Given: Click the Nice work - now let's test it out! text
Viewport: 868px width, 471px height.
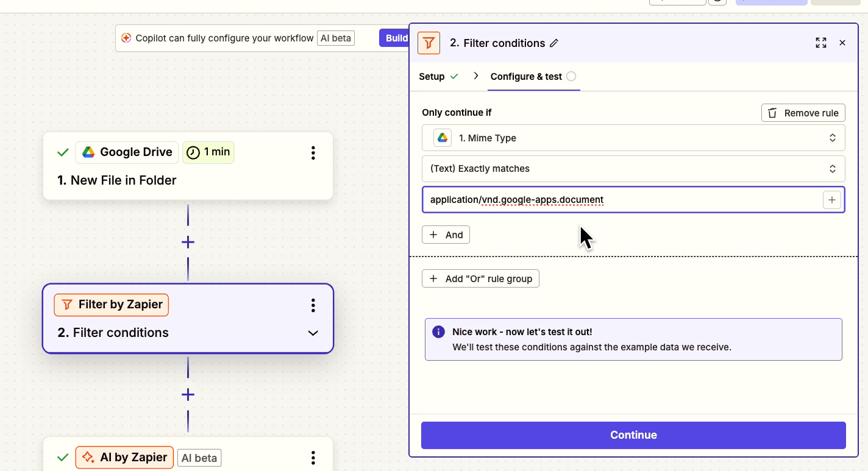Looking at the screenshot, I should pos(522,332).
